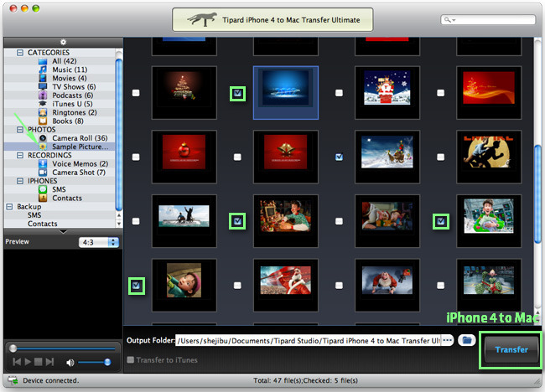The height and width of the screenshot is (392, 545).
Task: Select the Santa with red flag thumbnail
Action: tap(286, 285)
